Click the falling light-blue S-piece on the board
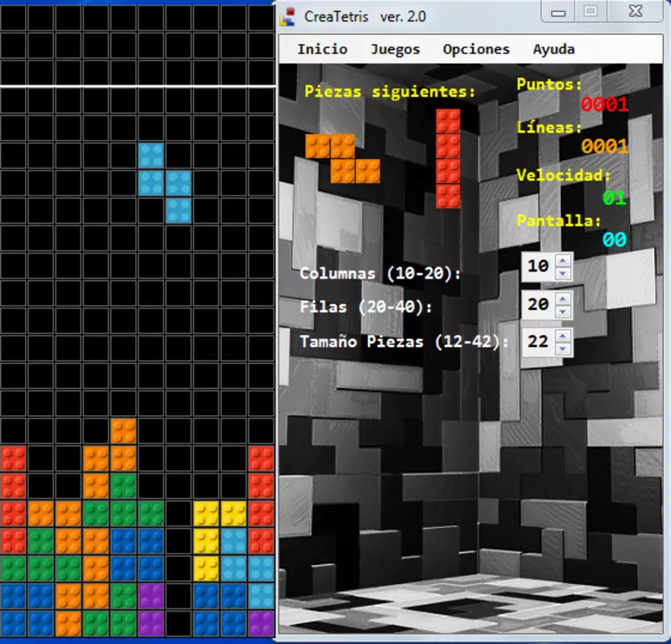 click(x=165, y=183)
